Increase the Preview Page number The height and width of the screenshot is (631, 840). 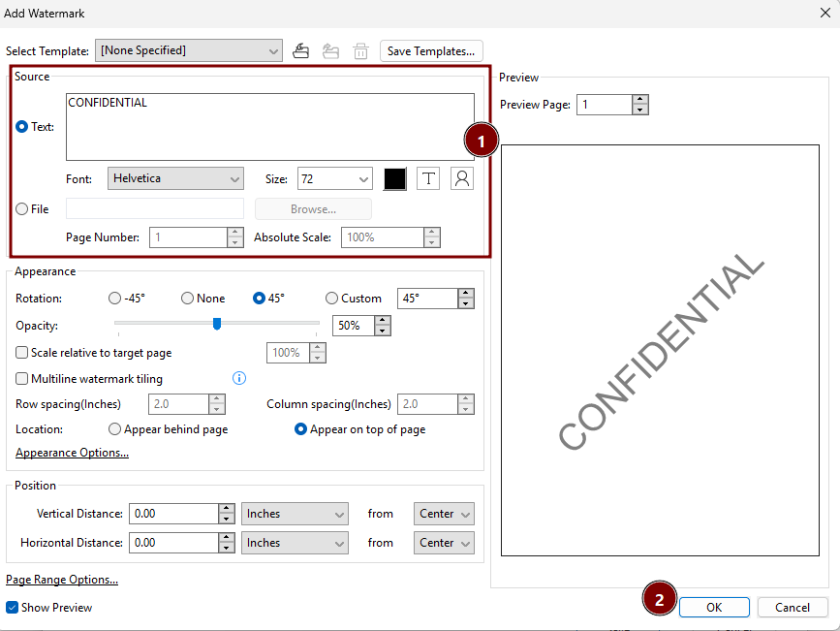[640, 99]
